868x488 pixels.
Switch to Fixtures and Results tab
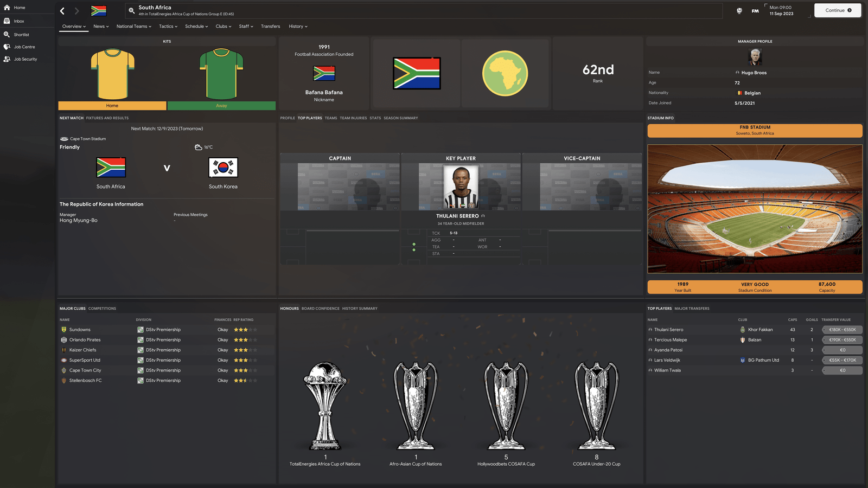coord(107,118)
